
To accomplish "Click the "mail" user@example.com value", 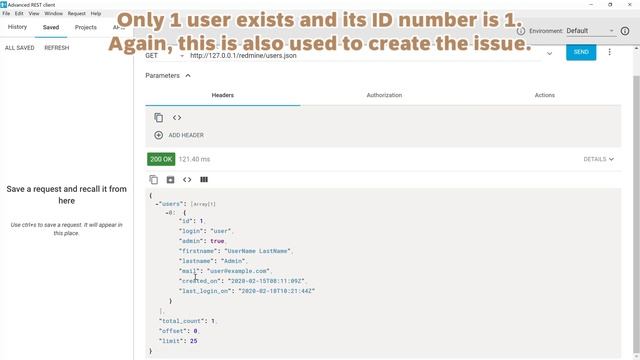I will pyautogui.click(x=239, y=271).
